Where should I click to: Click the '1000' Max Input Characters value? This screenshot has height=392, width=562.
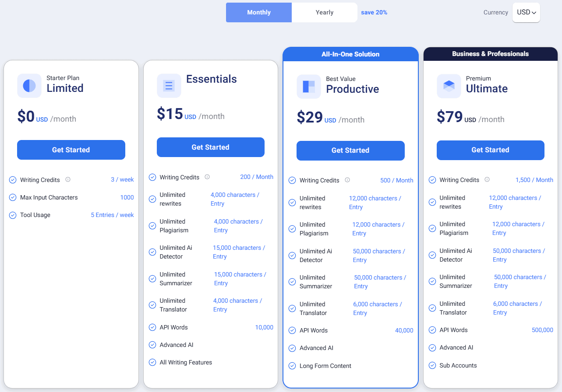[x=127, y=197]
